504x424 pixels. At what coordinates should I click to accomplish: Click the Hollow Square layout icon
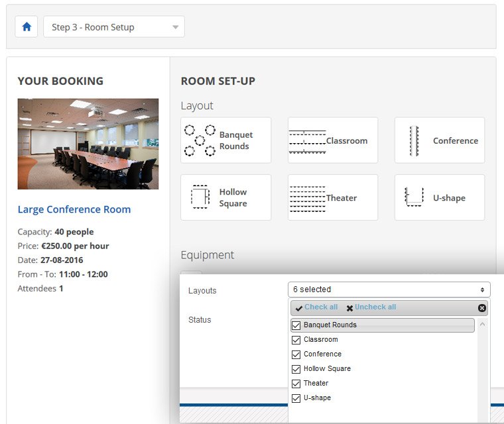pyautogui.click(x=200, y=197)
